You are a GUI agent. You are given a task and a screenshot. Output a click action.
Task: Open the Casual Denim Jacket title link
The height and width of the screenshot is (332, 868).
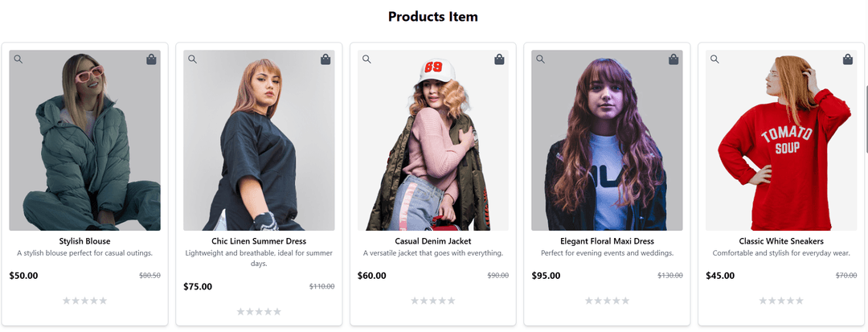tap(433, 241)
